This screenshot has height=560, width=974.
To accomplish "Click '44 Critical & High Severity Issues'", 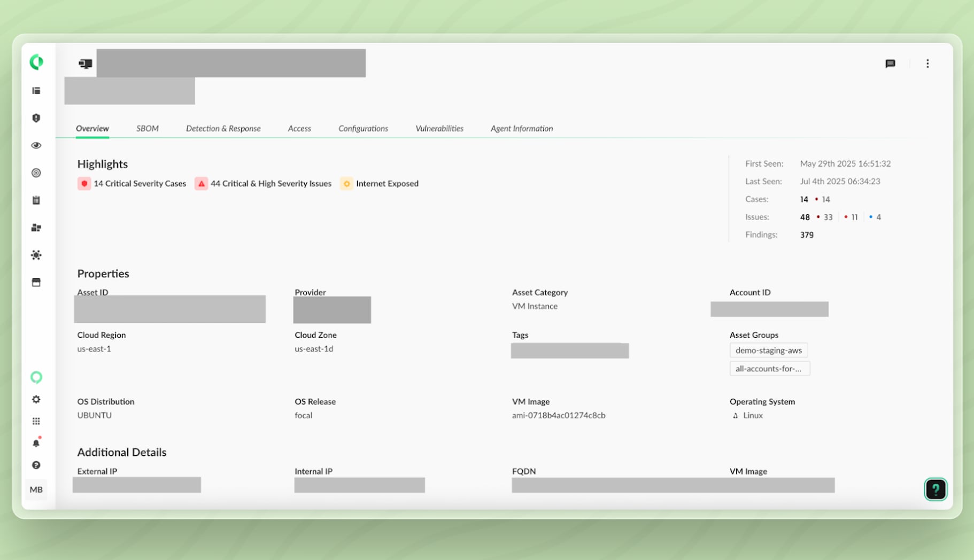I will pyautogui.click(x=271, y=184).
